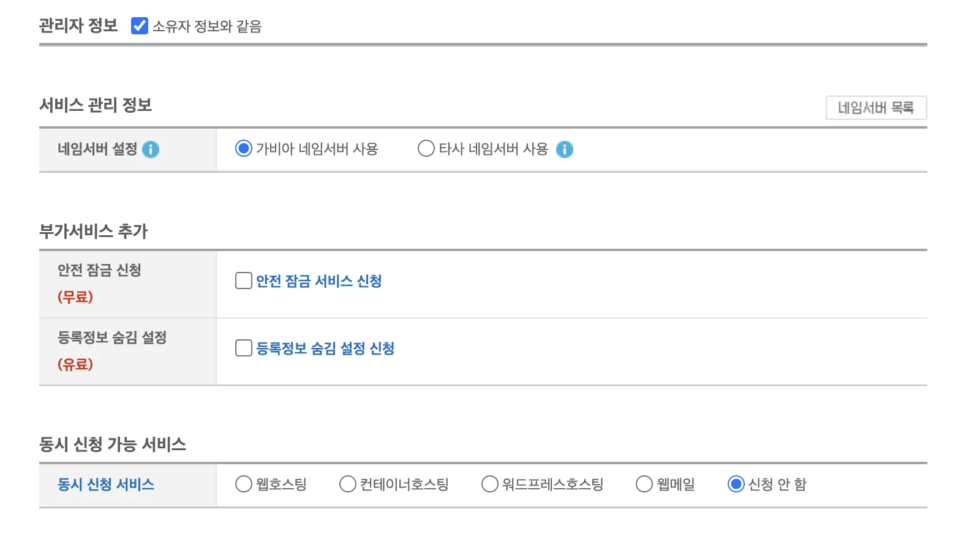This screenshot has height=539, width=980.
Task: Uncheck 소유자 정보와 같음 checkbox
Action: click(140, 26)
